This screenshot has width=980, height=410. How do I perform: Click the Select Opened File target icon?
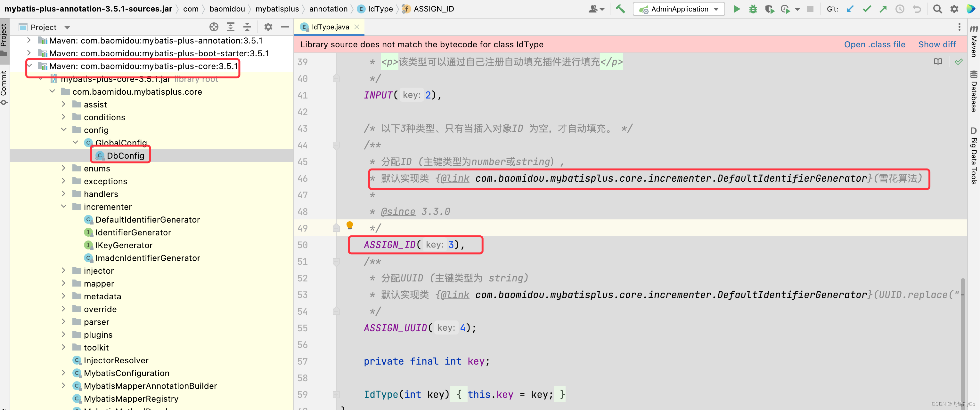[x=214, y=27]
